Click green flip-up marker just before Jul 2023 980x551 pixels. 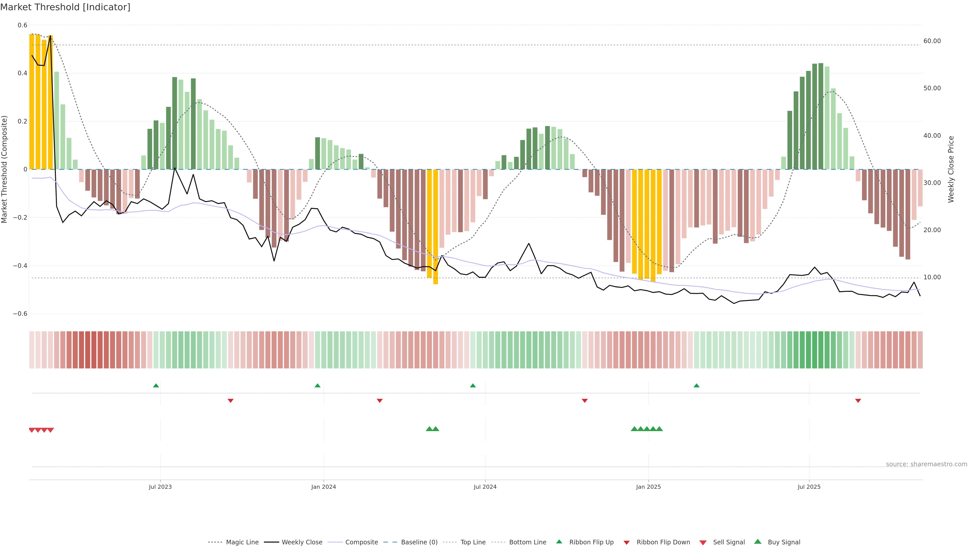pyautogui.click(x=156, y=386)
